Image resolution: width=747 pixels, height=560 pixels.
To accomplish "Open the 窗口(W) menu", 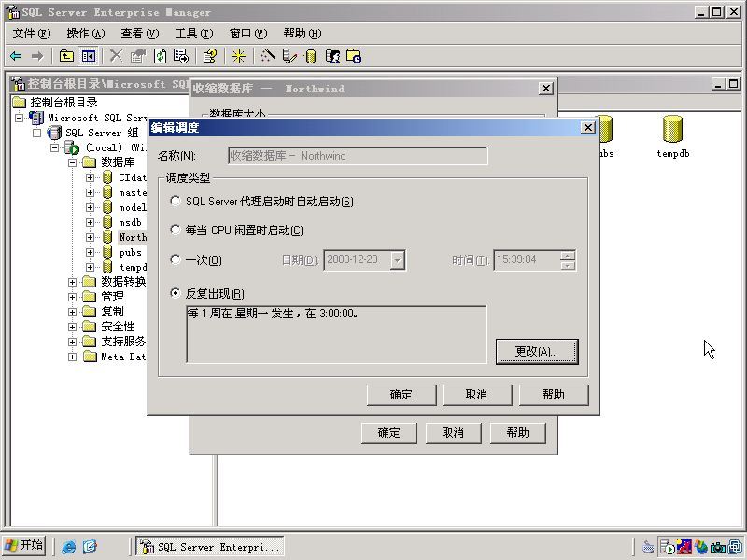I will [248, 34].
